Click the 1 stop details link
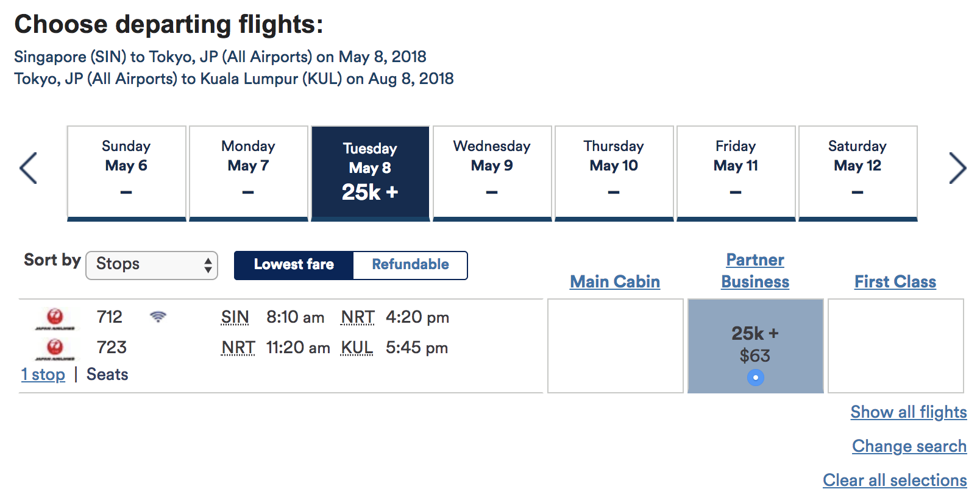 43,375
